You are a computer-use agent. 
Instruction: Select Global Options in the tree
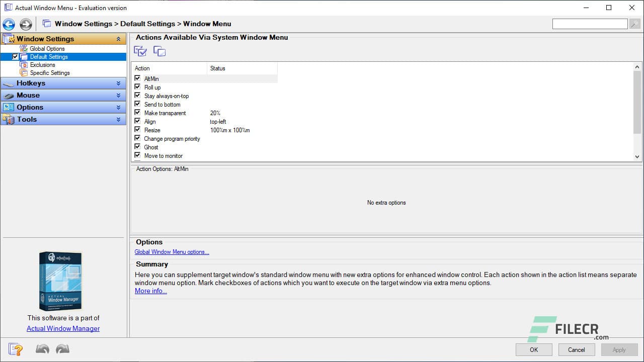tap(47, 49)
